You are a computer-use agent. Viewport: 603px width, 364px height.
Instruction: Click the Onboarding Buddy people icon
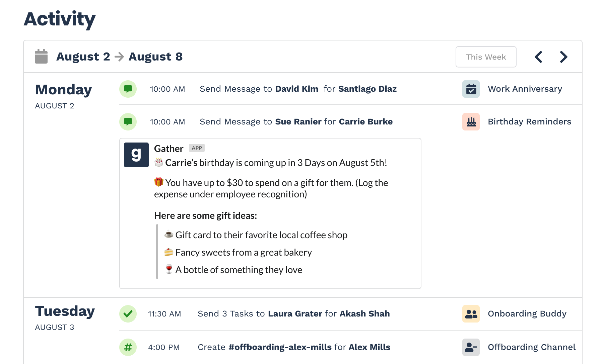coord(471,314)
